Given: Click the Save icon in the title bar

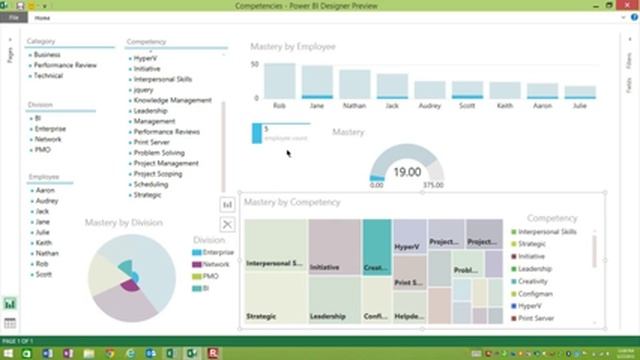Looking at the screenshot, I should click(20, 6).
